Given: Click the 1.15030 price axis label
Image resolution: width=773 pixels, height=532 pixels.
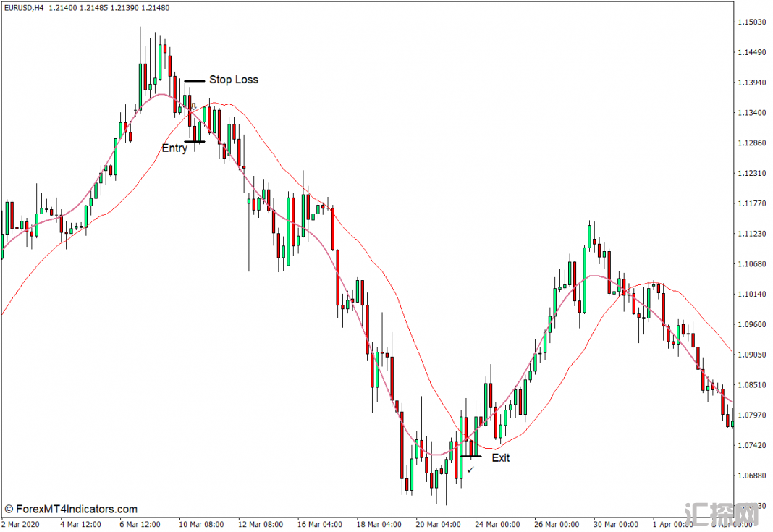Looking at the screenshot, I should click(x=751, y=22).
